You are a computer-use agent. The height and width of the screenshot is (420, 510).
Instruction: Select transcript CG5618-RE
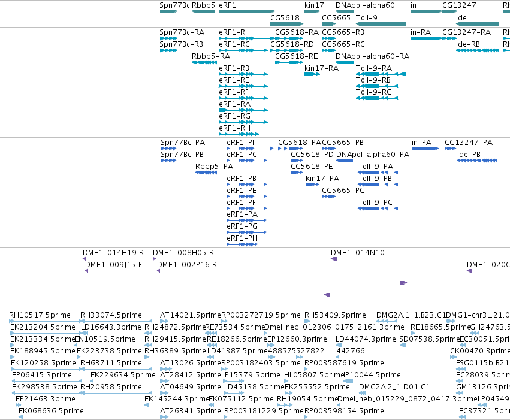click(x=296, y=56)
